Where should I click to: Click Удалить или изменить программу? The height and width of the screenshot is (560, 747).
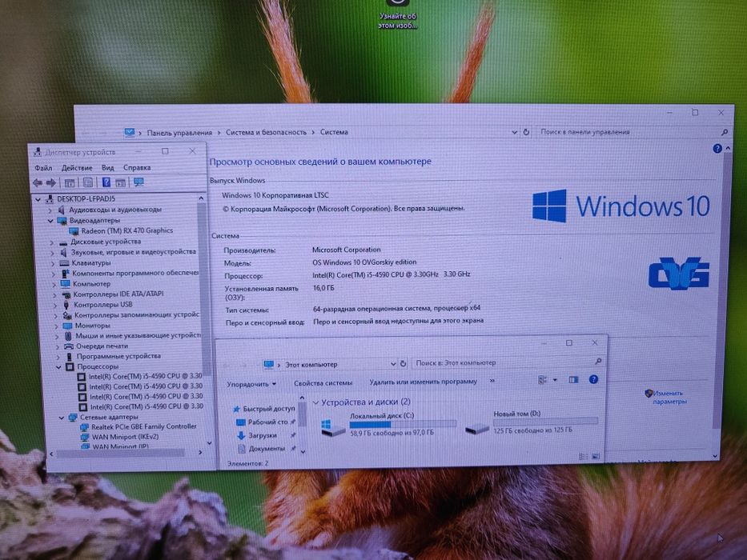(x=423, y=382)
